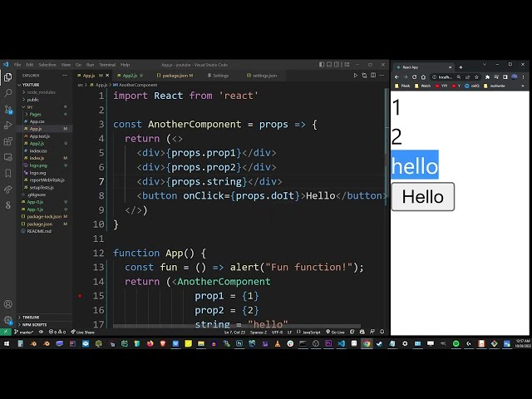
Task: Open Live Share view in activity bar
Action: click(x=7, y=190)
